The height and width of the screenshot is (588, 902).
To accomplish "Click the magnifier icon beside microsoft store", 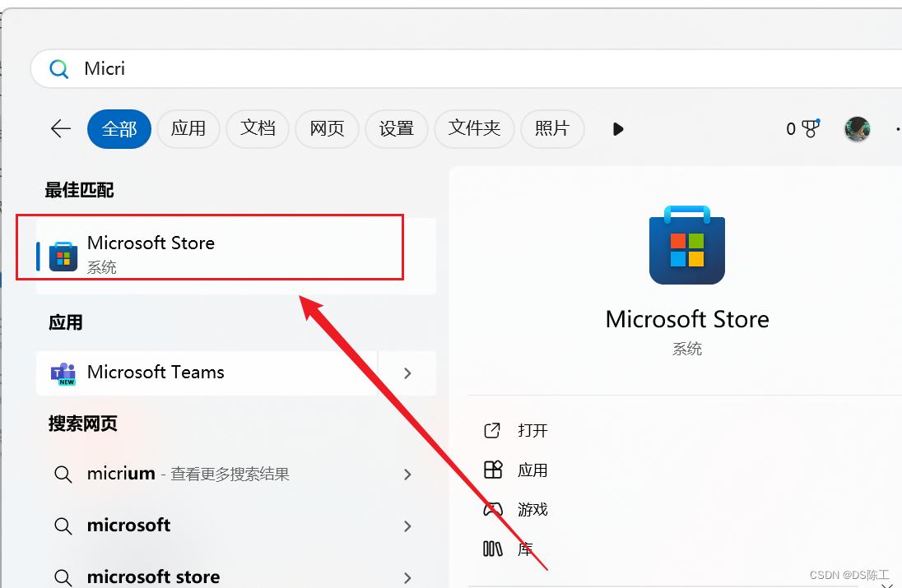I will pos(63,577).
